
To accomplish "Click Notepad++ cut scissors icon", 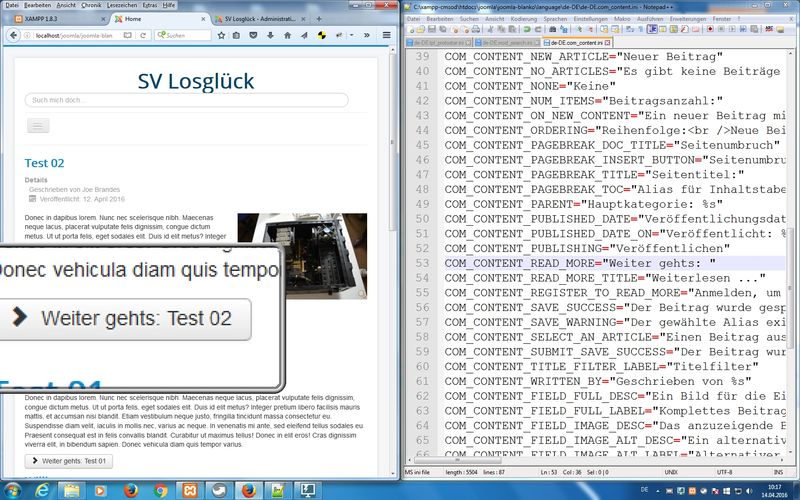I will pos(491,30).
